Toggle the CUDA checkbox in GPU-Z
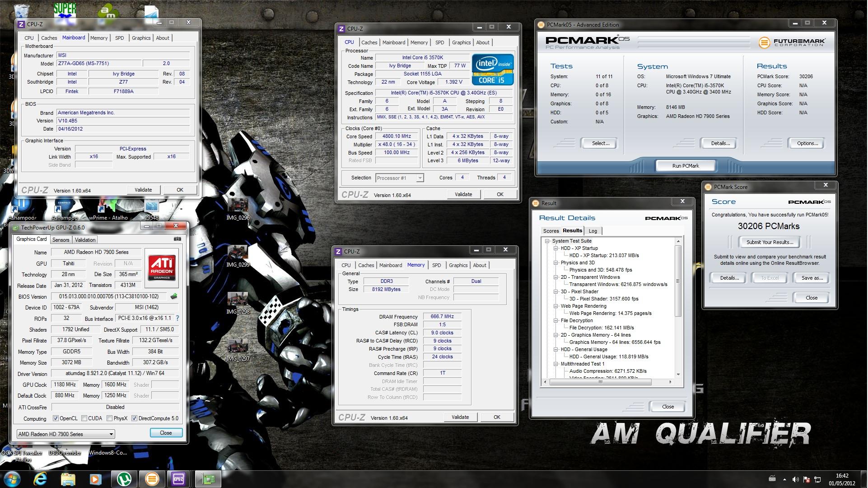Image resolution: width=868 pixels, height=488 pixels. click(84, 418)
